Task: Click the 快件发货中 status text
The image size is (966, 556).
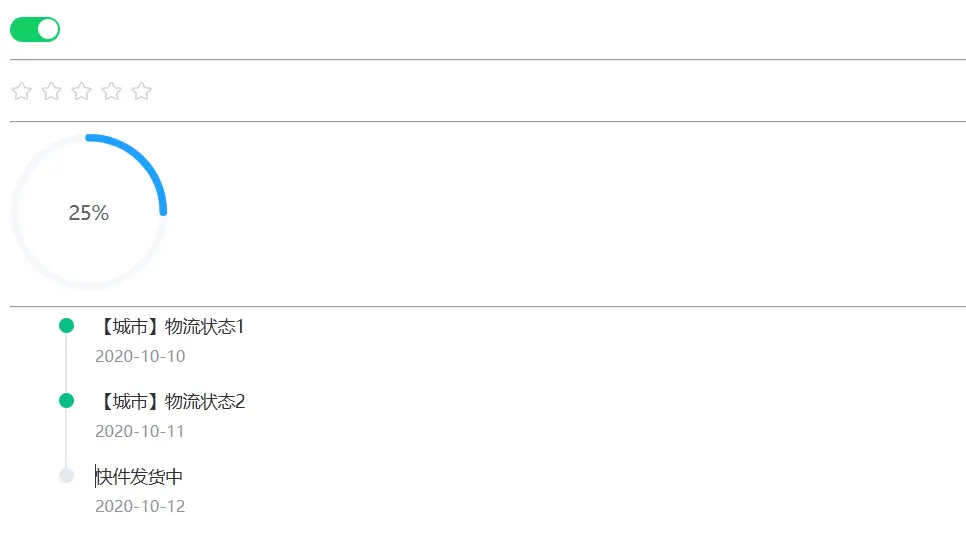Action: pos(139,476)
